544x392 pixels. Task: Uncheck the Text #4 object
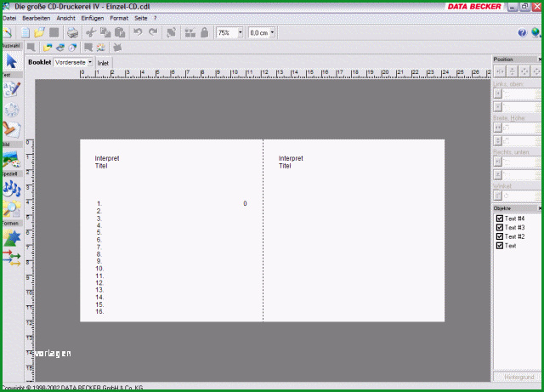pos(500,219)
